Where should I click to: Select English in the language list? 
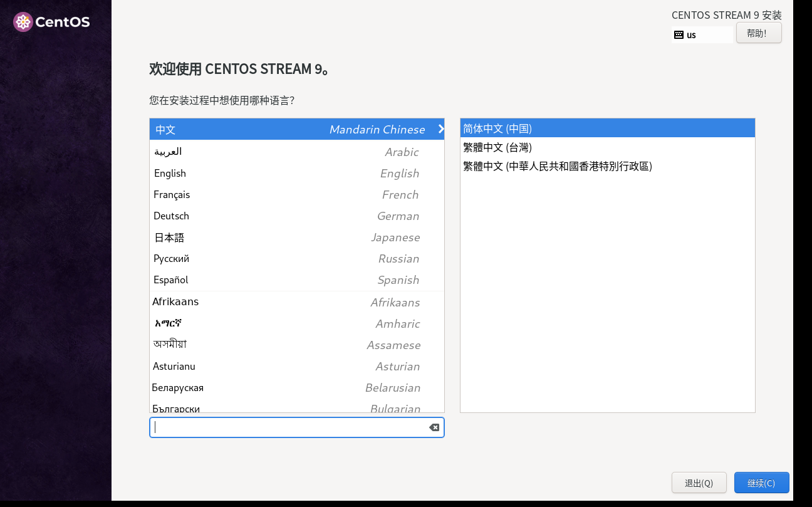(297, 173)
